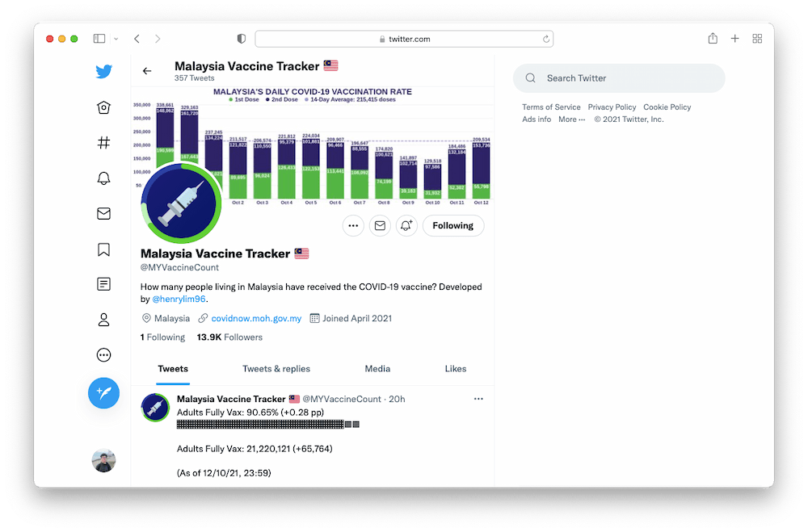The width and height of the screenshot is (808, 532).
Task: Go back with Safari's back arrow
Action: (137, 39)
